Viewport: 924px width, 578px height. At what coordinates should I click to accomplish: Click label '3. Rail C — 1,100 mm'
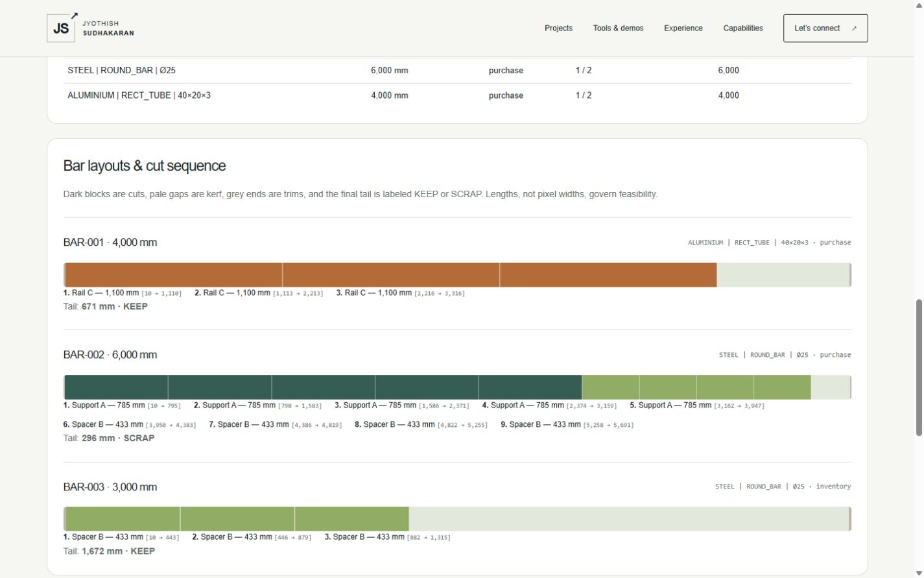coord(374,293)
